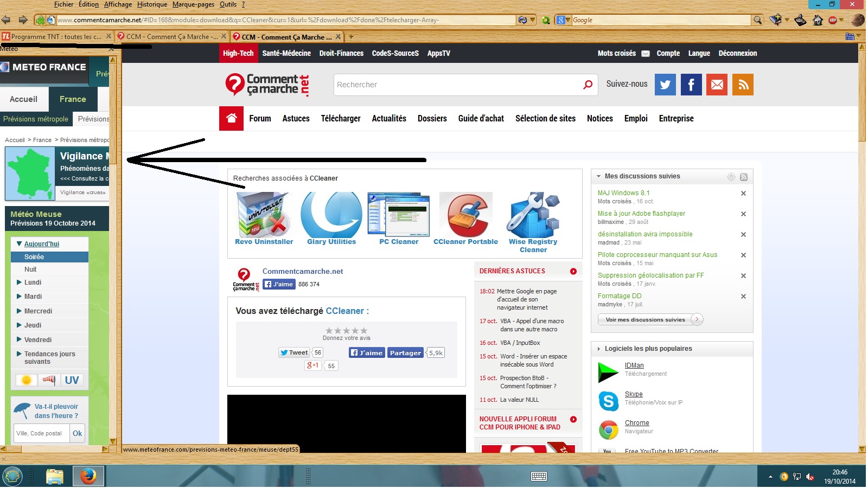This screenshot has height=488, width=868.
Task: Open Firefox from the taskbar
Action: click(x=88, y=477)
